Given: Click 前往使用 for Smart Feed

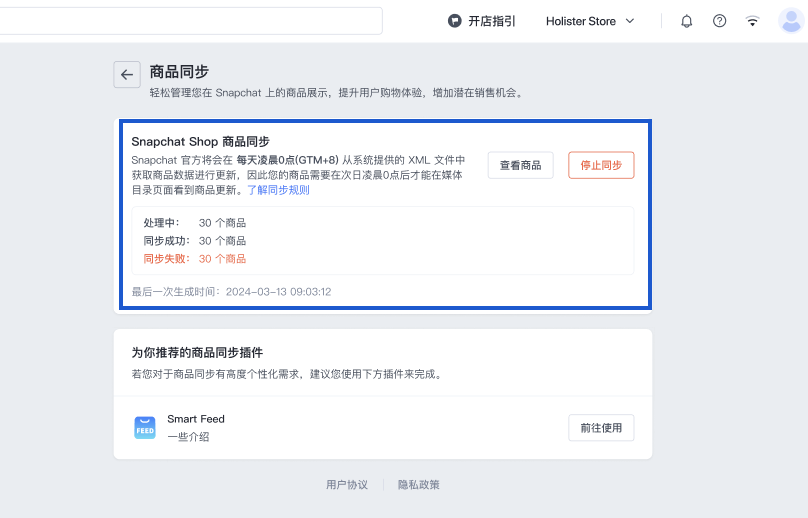Looking at the screenshot, I should (x=601, y=428).
